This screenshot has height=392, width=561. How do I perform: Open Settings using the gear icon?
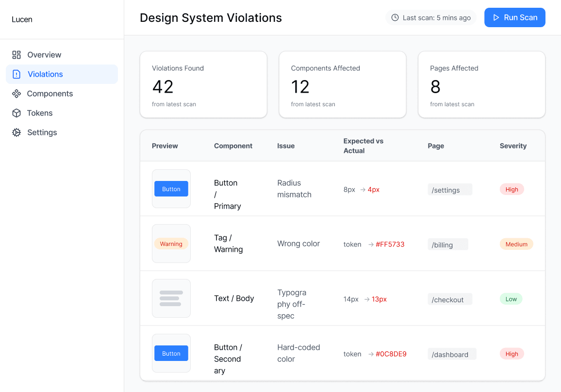coord(16,132)
